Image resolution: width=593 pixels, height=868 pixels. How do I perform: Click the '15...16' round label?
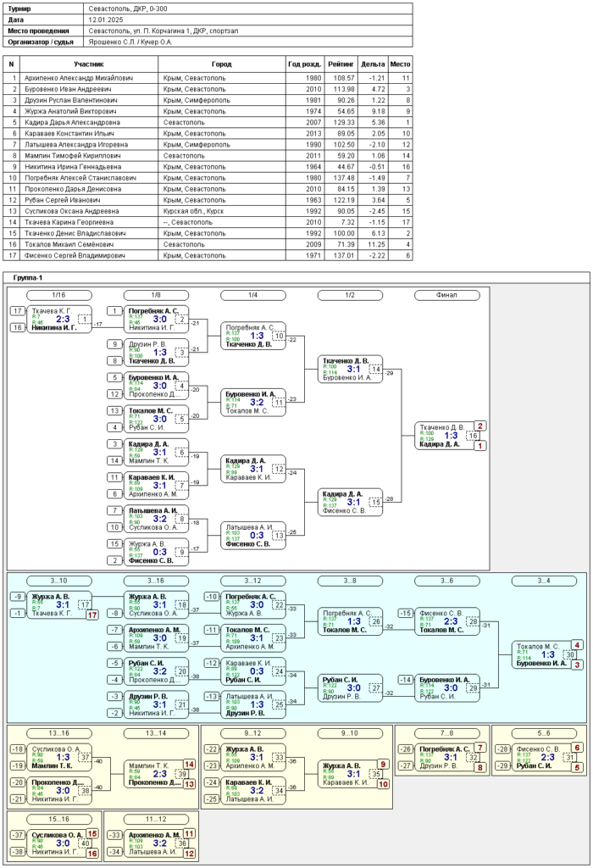click(x=59, y=819)
